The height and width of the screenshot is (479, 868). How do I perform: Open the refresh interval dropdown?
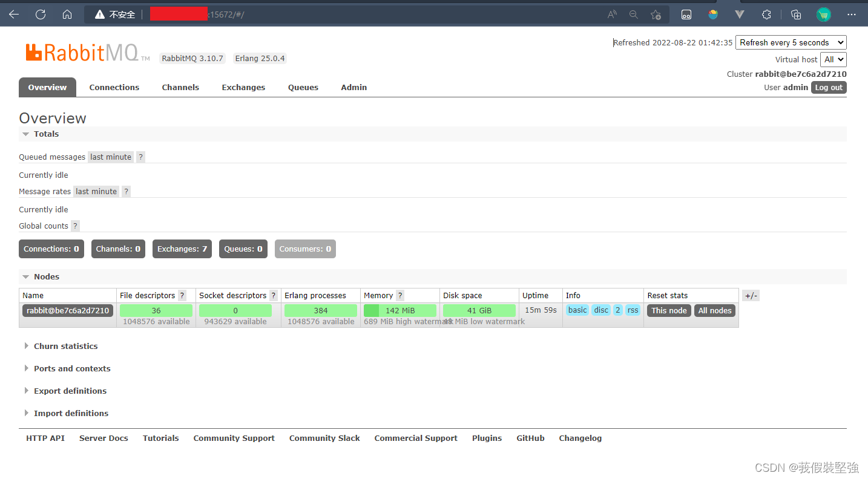click(x=791, y=42)
